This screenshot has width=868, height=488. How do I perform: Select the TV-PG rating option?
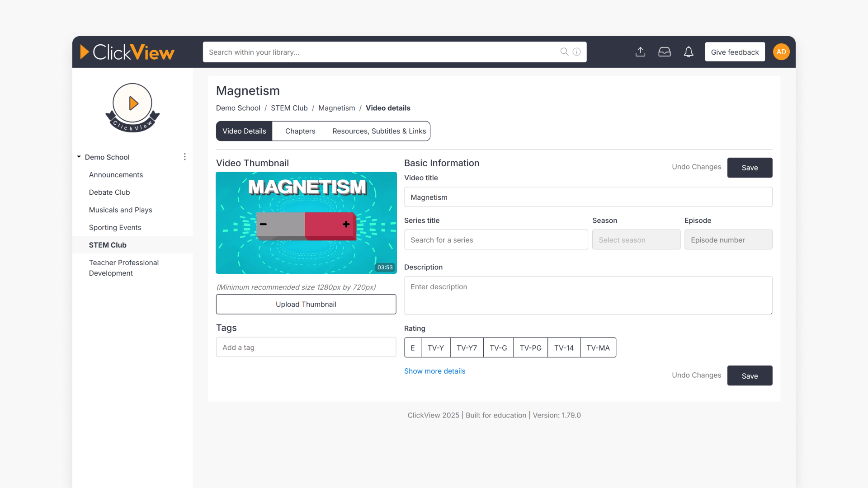pos(530,347)
